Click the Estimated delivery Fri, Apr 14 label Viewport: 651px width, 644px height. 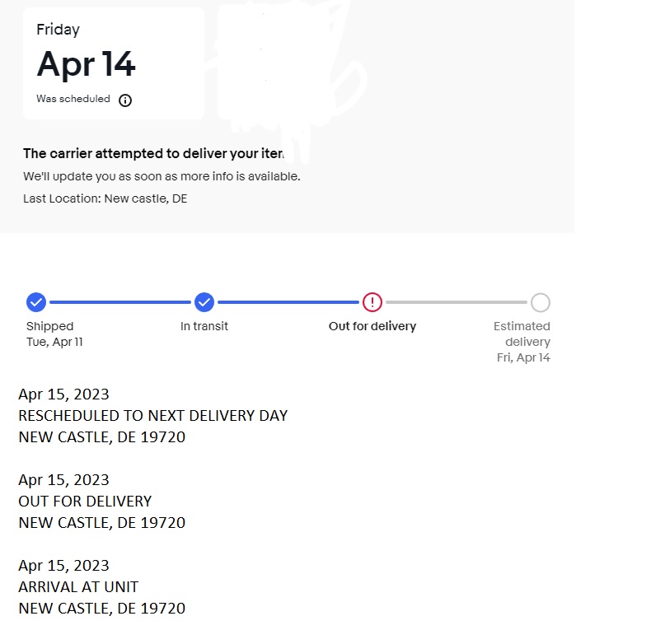[522, 342]
